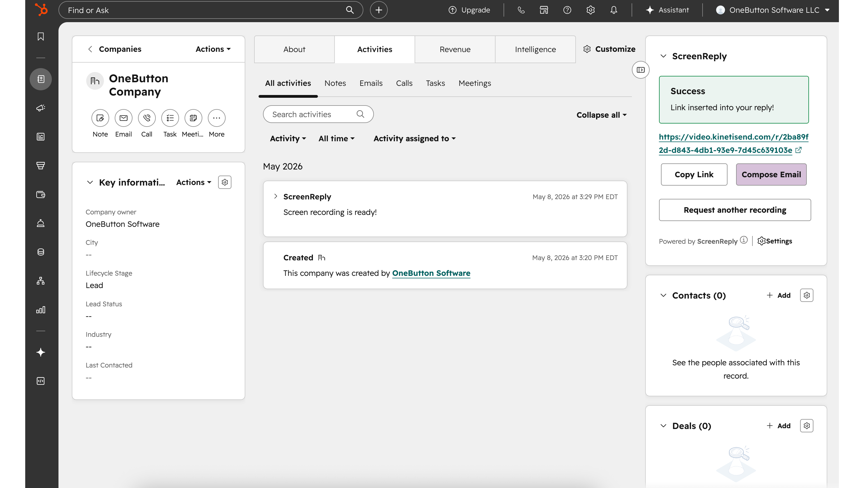This screenshot has height=488, width=868.
Task: Expand the ScreenReply activity entry
Action: 276,196
